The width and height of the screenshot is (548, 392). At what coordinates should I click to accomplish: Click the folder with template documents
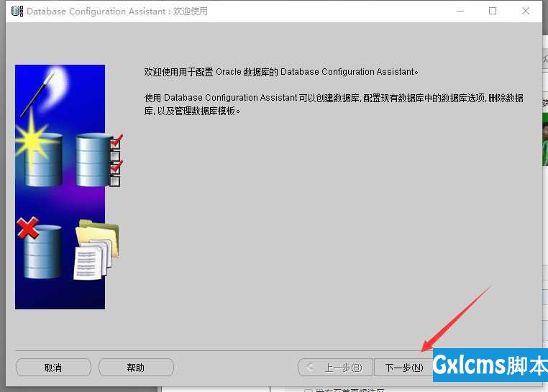tap(96, 250)
